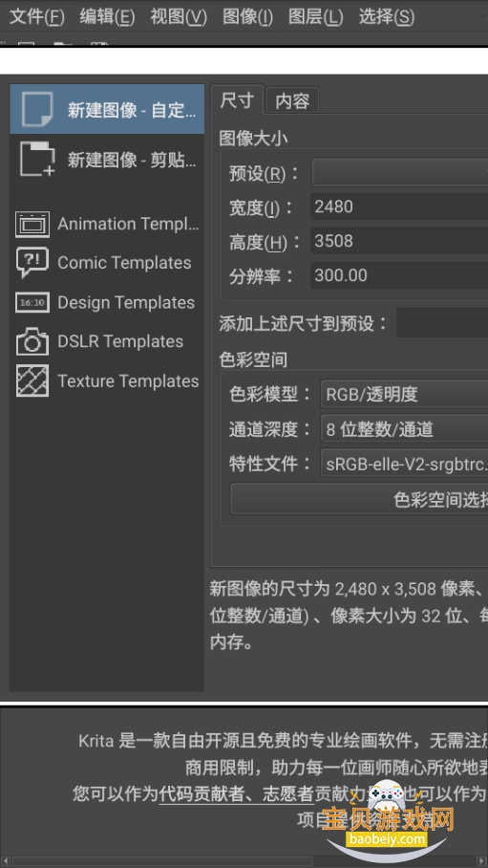Switch to the 内容 tab
This screenshot has width=488, height=868.
point(292,100)
